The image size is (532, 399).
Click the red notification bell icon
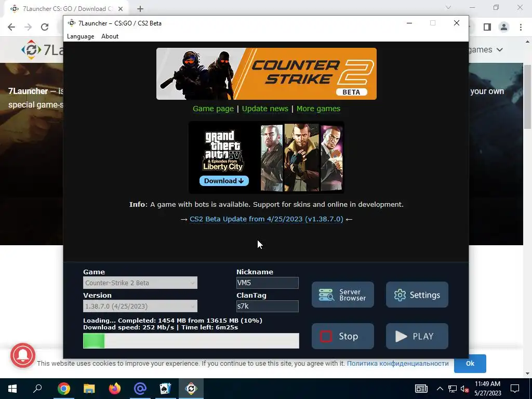coord(23,355)
